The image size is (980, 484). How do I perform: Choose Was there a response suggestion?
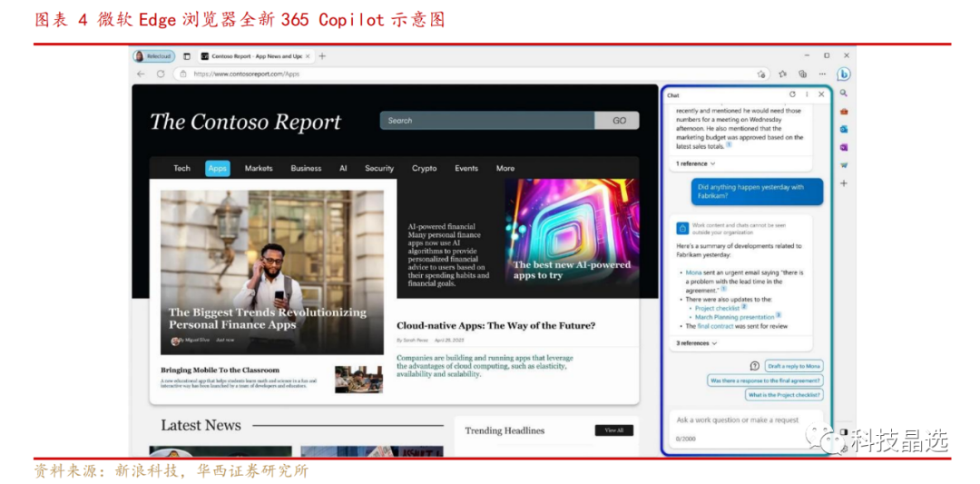766,380
